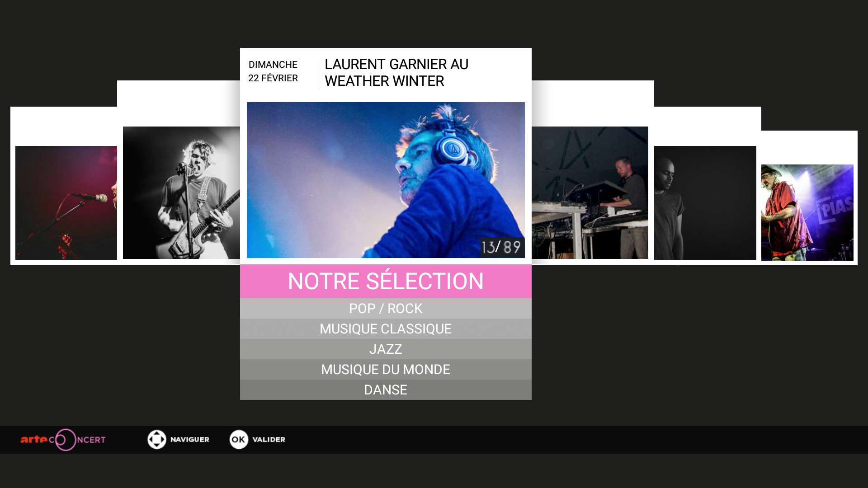The height and width of the screenshot is (488, 868).
Task: Open the Laurent Garnier concert image
Action: pyautogui.click(x=386, y=180)
